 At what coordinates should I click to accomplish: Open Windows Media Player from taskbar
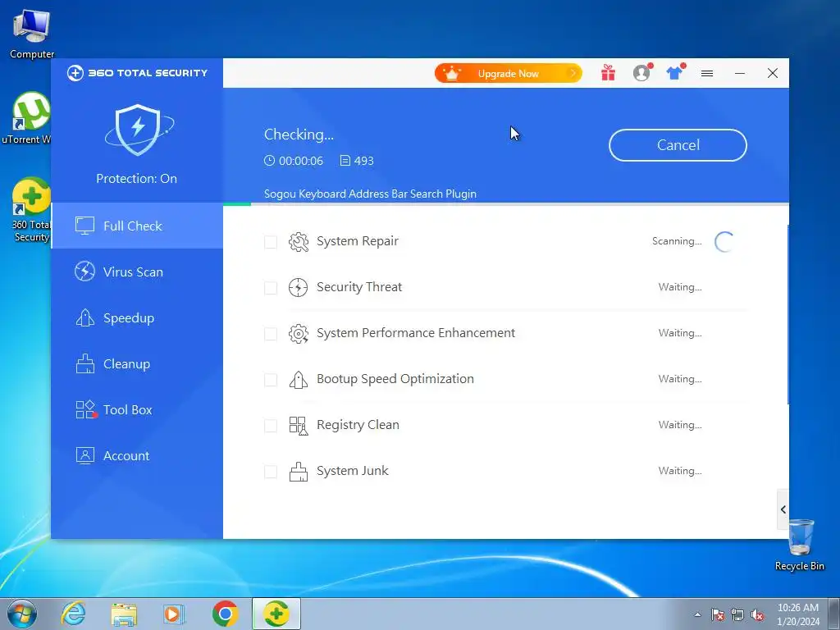coord(174,614)
